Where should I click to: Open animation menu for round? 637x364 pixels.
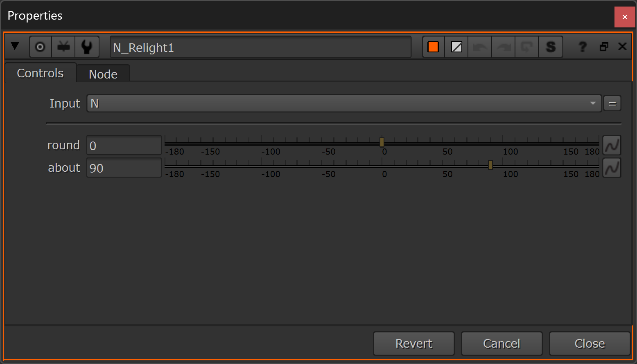click(612, 145)
